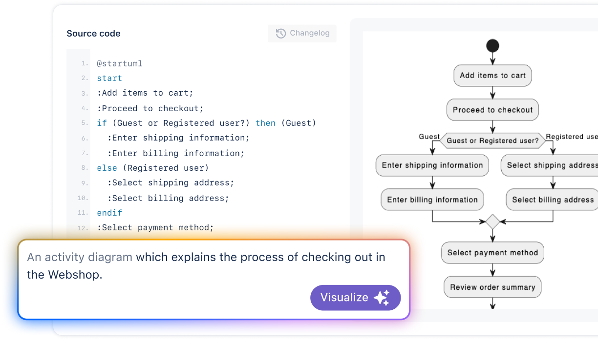Click the Changelog history clock icon

(280, 33)
